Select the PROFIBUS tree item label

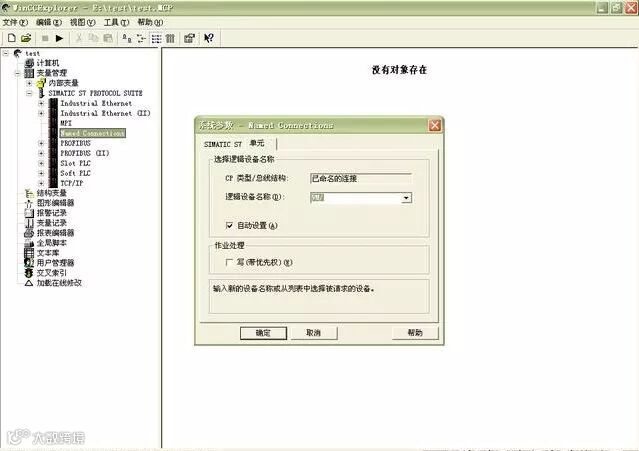coord(75,143)
